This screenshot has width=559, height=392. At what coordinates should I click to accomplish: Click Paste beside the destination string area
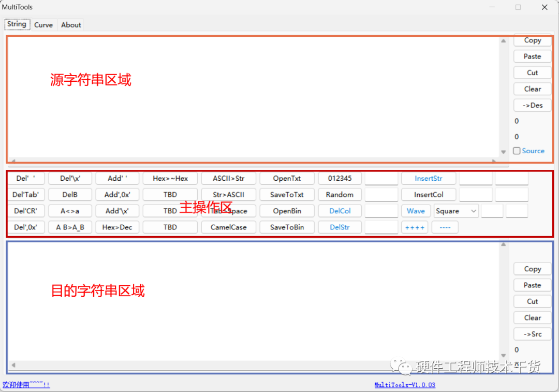coord(532,285)
